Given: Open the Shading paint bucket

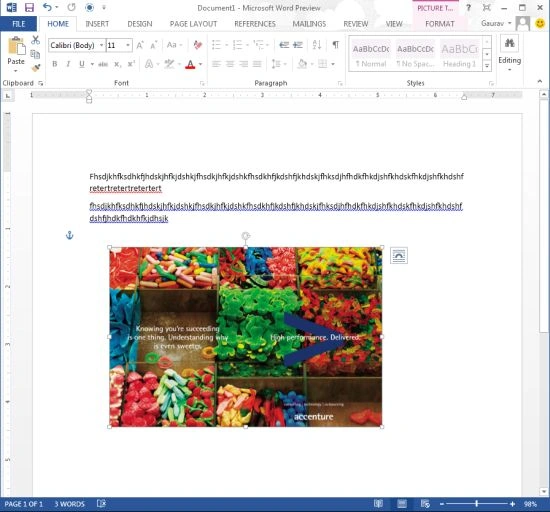Looking at the screenshot, I should click(x=302, y=64).
